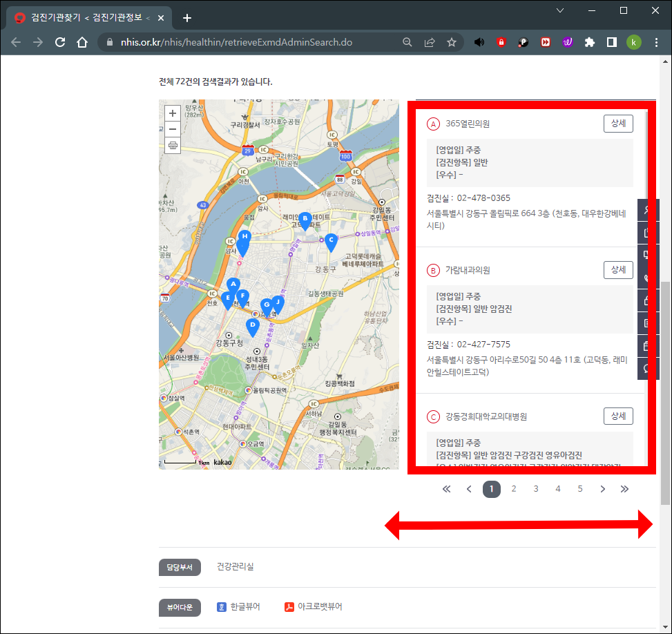Select the 검진기관찾기 browser tab
This screenshot has width=672, height=634.
click(88, 17)
